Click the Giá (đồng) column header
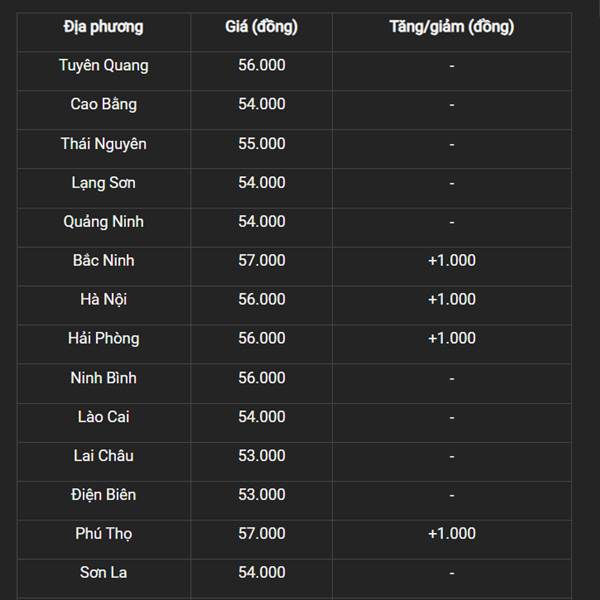This screenshot has width=600, height=600. pyautogui.click(x=261, y=27)
